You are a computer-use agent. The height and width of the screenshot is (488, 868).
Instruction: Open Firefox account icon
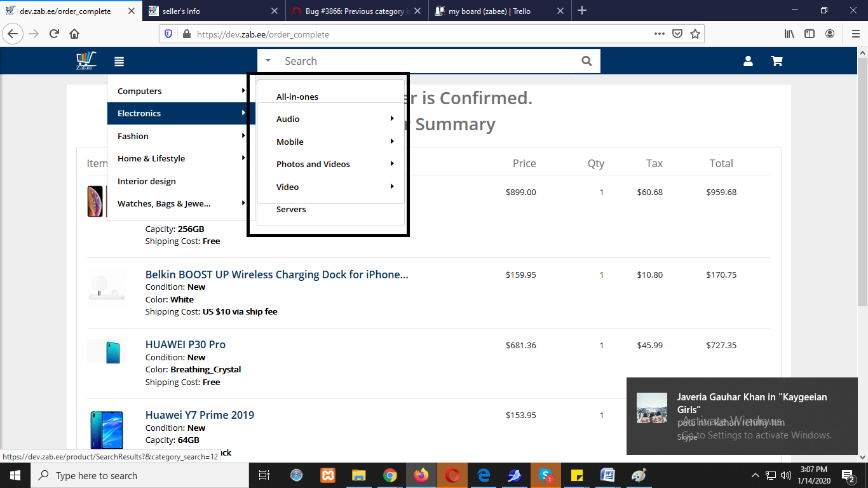(x=830, y=34)
